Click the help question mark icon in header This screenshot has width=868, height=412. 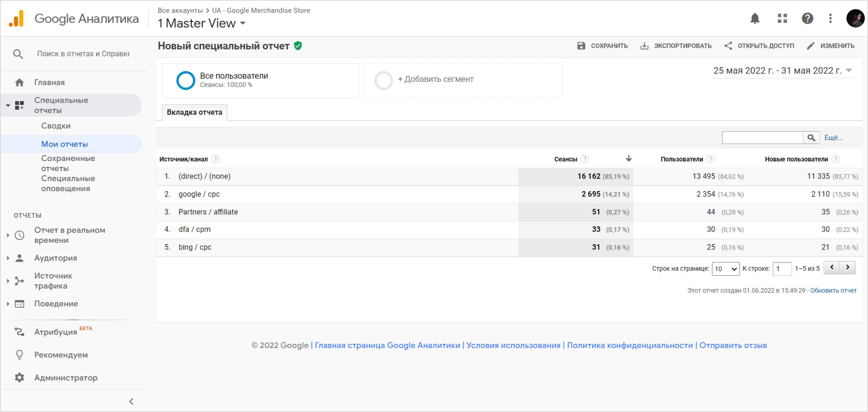(x=807, y=18)
